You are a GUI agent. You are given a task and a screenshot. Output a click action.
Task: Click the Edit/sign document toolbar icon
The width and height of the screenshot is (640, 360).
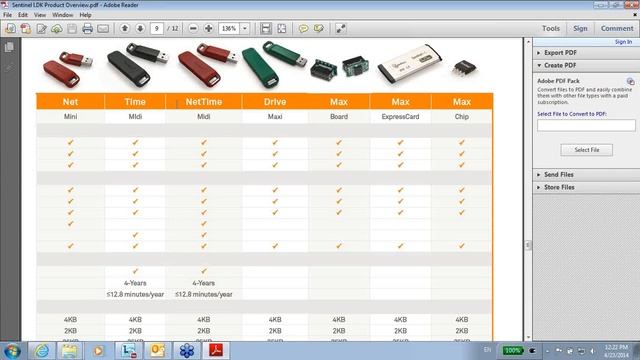pyautogui.click(x=41, y=29)
